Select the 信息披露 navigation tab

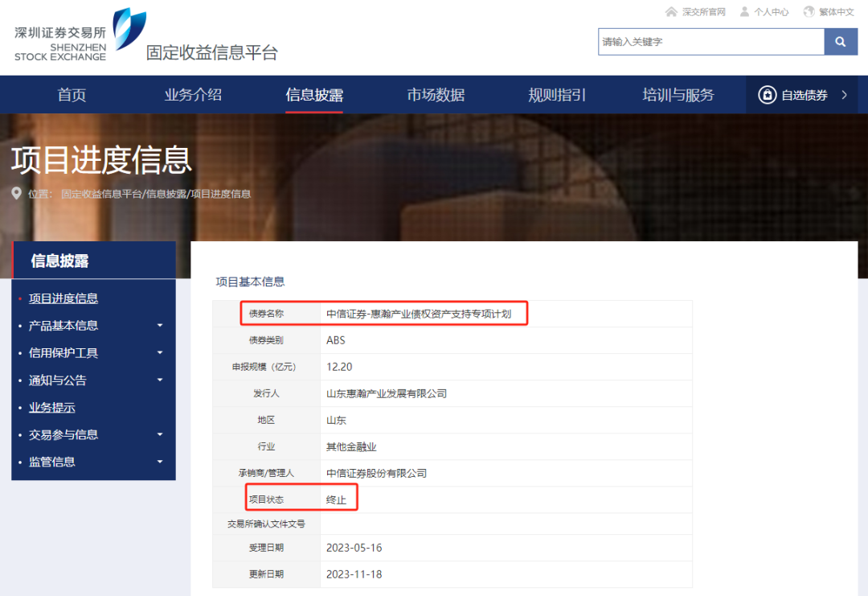click(314, 95)
